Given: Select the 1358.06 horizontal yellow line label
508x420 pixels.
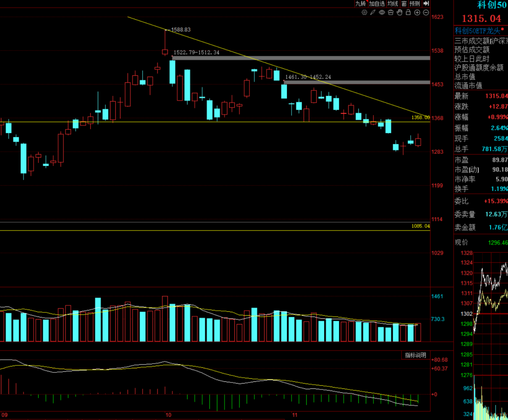Looking at the screenshot, I should tap(421, 118).
